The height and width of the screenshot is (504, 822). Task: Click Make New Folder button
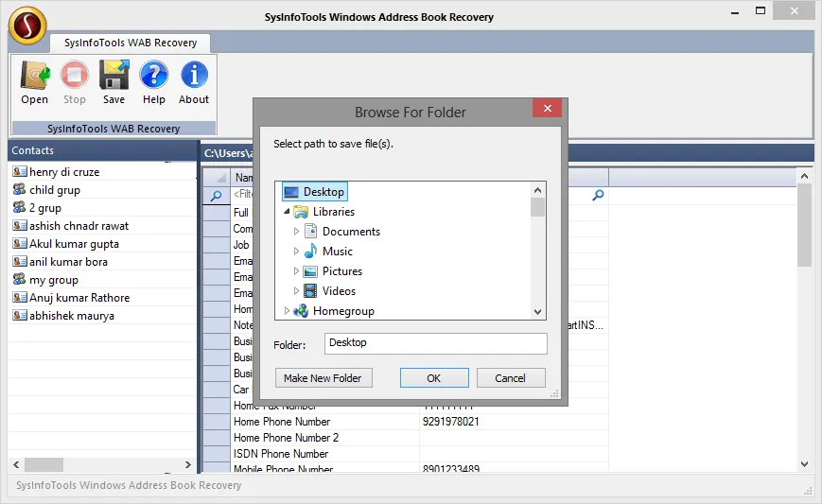(324, 377)
